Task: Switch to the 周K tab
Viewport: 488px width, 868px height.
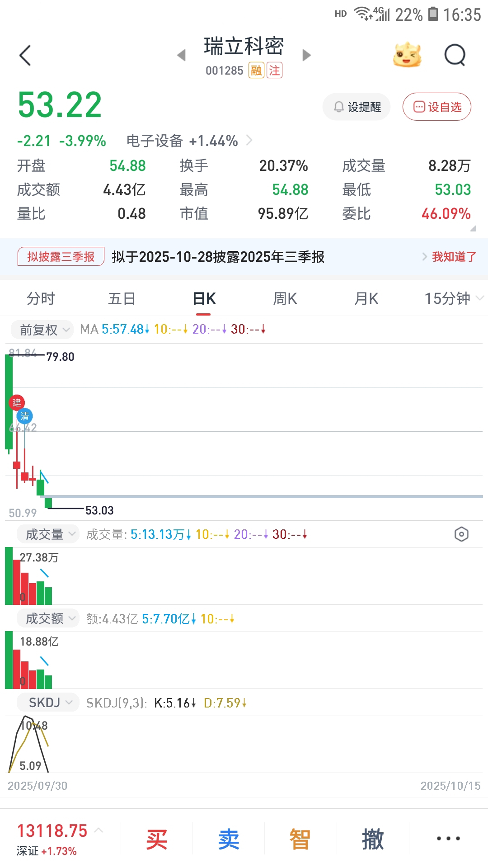Action: click(285, 298)
